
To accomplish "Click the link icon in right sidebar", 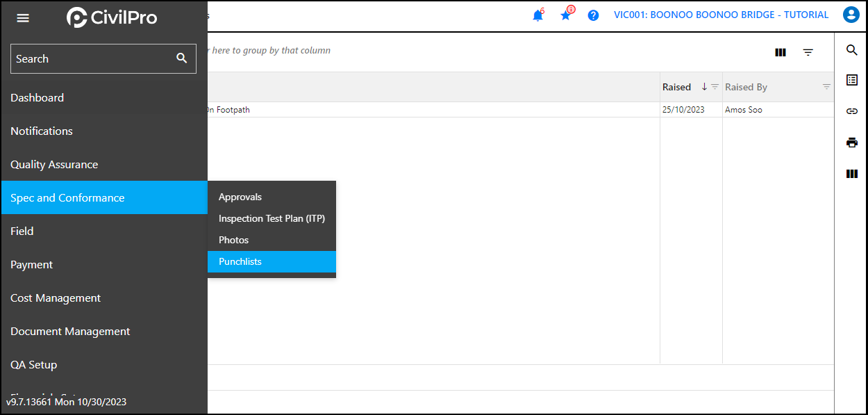I will [852, 111].
